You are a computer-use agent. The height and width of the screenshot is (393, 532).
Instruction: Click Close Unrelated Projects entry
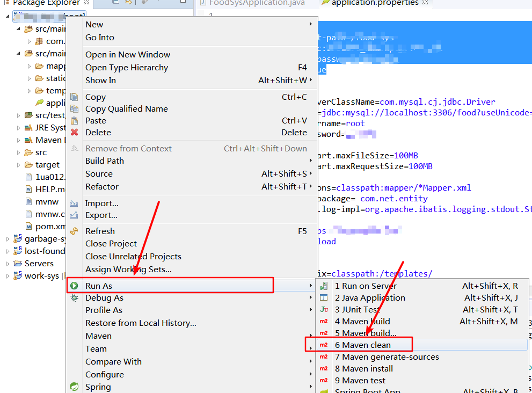click(x=133, y=257)
